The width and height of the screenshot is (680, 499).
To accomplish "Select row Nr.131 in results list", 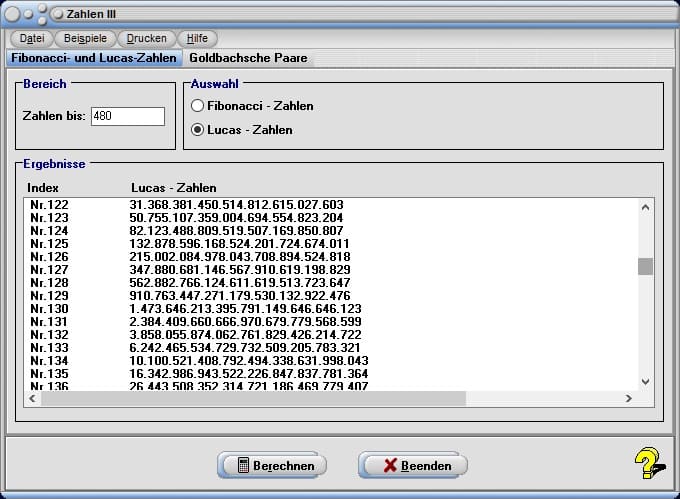I will (x=331, y=322).
